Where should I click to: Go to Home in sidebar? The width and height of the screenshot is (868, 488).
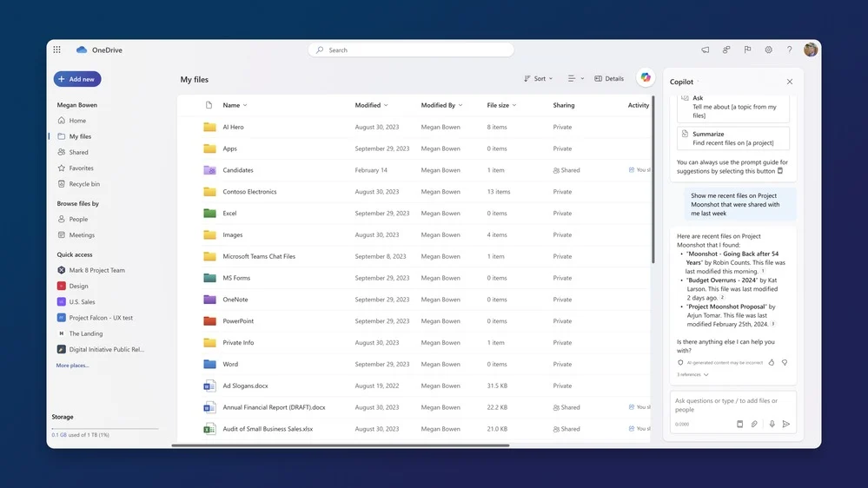tap(77, 121)
